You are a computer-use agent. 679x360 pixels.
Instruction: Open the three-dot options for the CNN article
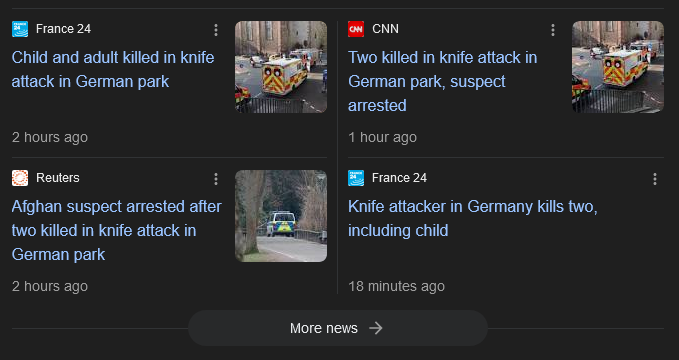click(553, 30)
